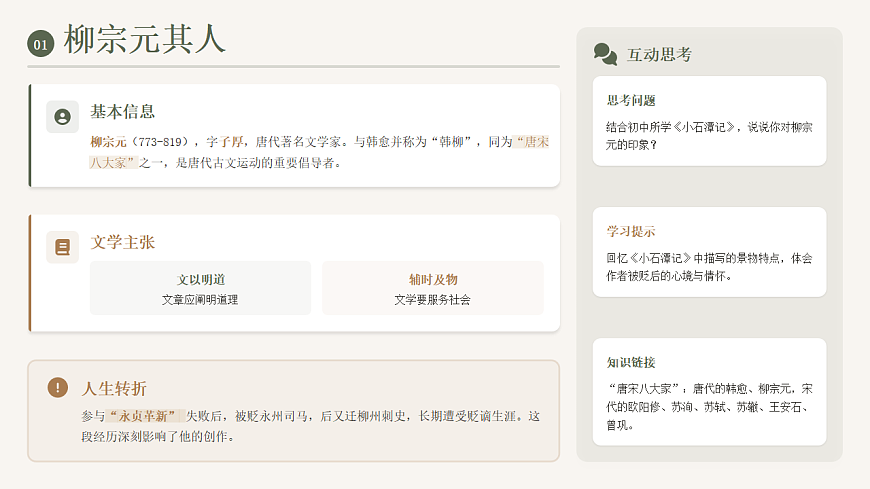Click the highlighted “永贞革新” phrase
This screenshot has height=489, width=870.
[145, 415]
